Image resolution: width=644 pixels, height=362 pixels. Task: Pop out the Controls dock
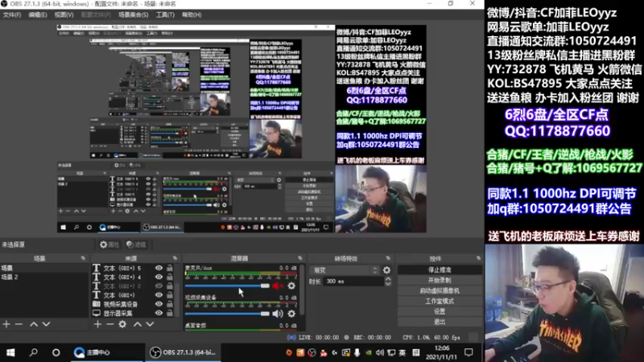pyautogui.click(x=478, y=258)
